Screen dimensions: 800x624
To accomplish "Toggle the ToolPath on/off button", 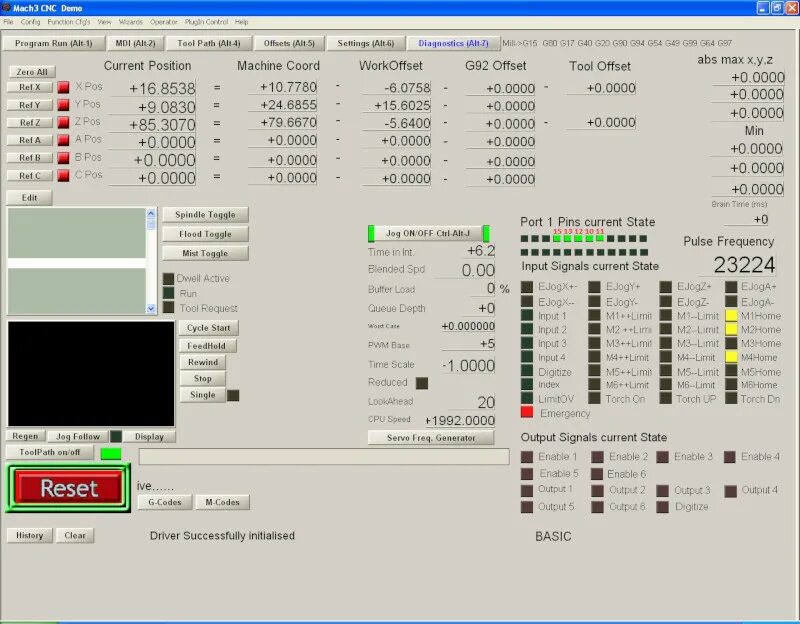I will click(49, 453).
